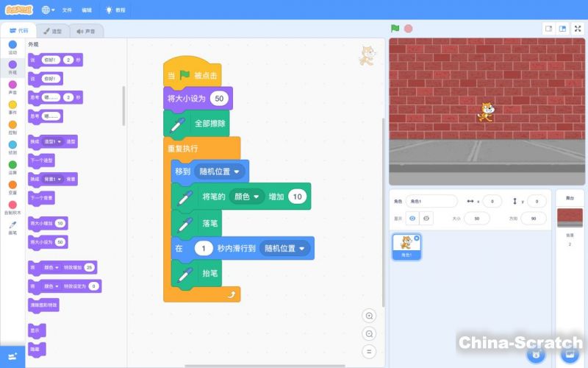Select the 角色1 sprite thumbnail
588x368 pixels.
tap(406, 247)
